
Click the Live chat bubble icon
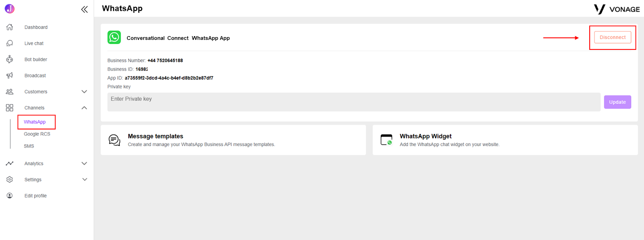(10, 43)
